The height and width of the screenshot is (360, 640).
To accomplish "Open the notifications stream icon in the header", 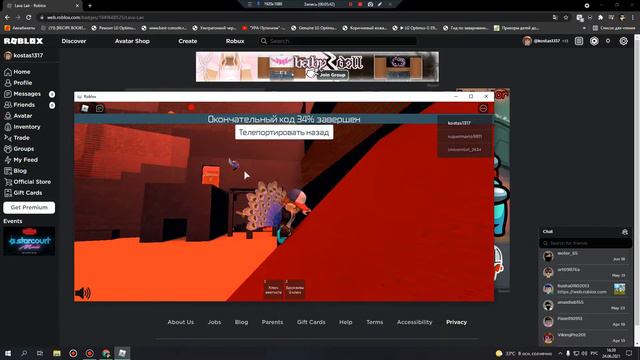I will point(579,41).
